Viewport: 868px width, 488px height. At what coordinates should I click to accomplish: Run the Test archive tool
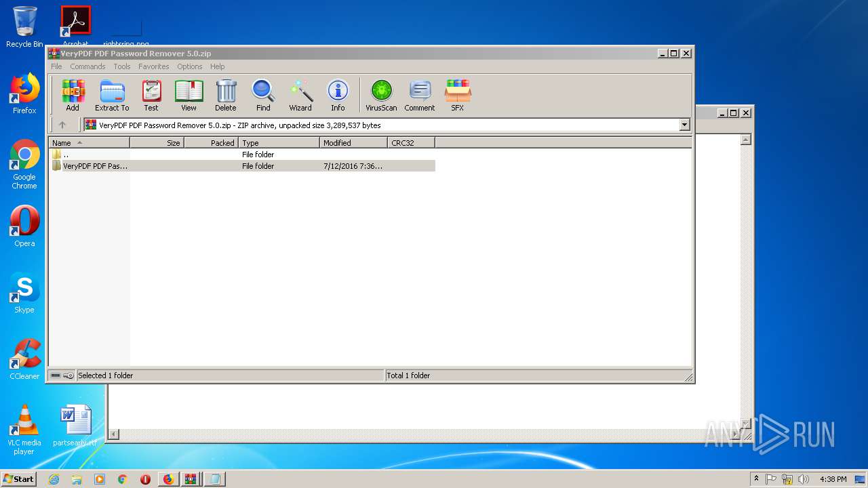151,95
